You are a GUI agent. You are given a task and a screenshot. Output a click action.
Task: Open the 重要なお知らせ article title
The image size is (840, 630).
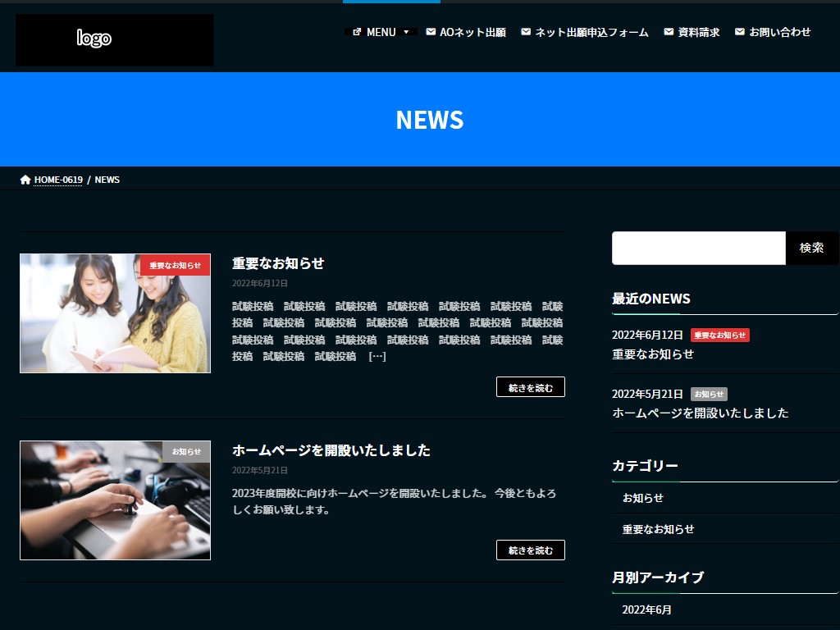tap(278, 263)
